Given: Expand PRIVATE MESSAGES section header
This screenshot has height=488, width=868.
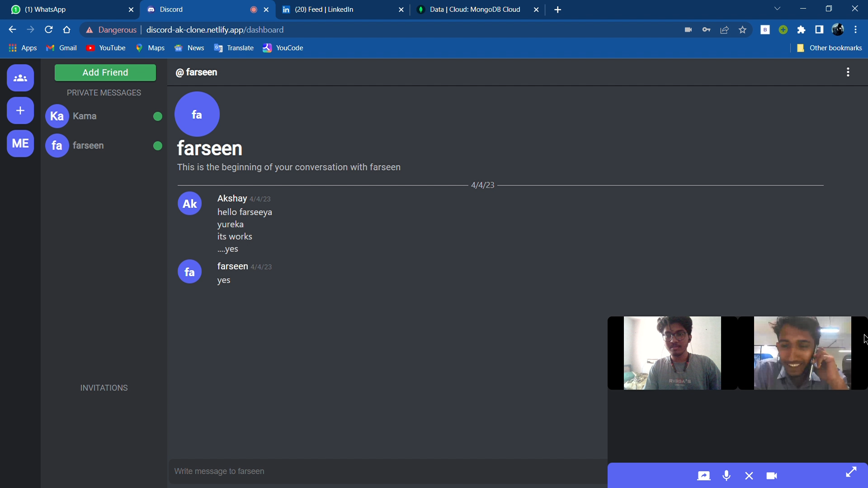Looking at the screenshot, I should (104, 92).
